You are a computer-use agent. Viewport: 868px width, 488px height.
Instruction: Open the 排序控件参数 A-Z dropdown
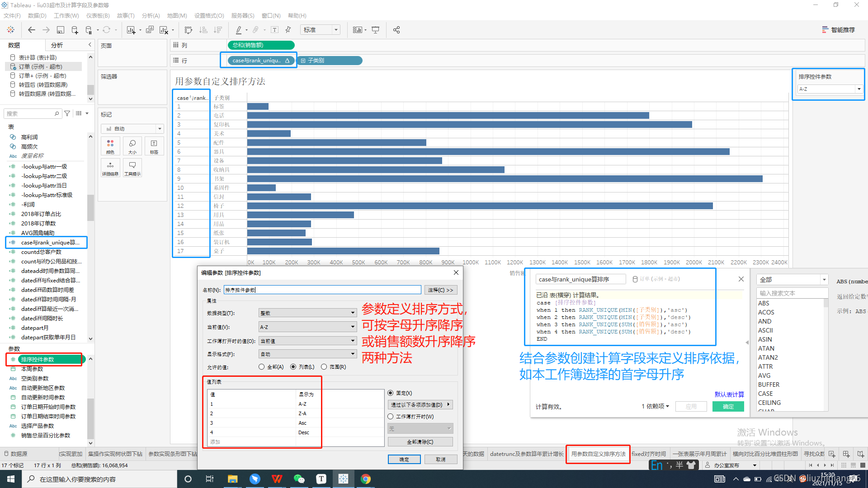pos(830,89)
